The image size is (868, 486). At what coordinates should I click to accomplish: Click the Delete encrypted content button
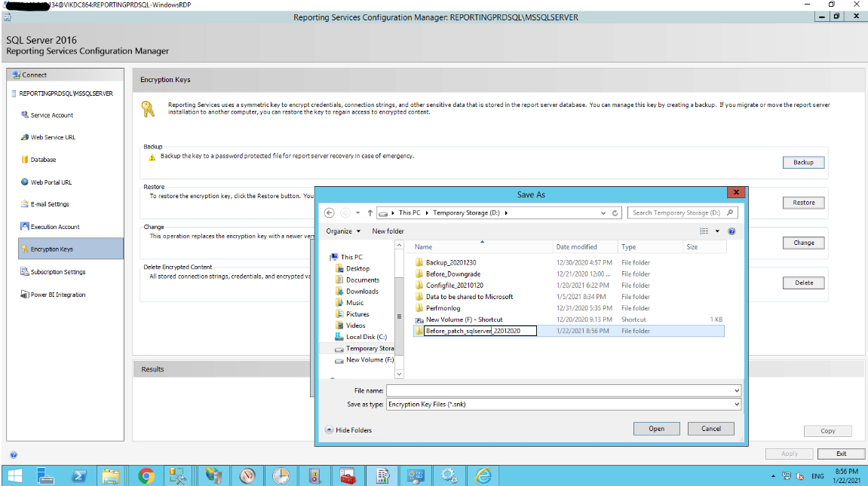tap(803, 283)
